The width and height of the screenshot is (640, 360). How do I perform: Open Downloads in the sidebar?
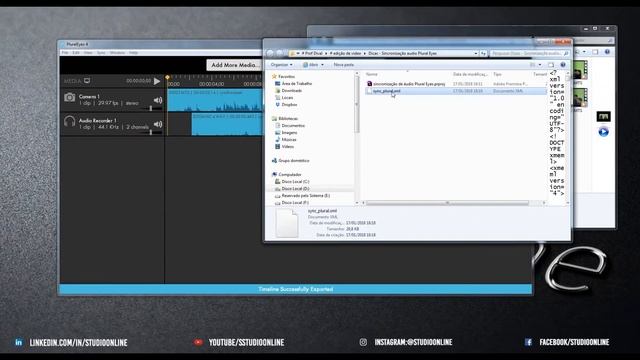289,91
